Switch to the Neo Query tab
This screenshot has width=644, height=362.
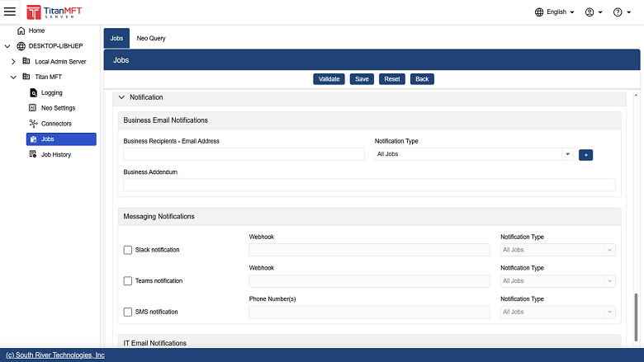coord(151,38)
